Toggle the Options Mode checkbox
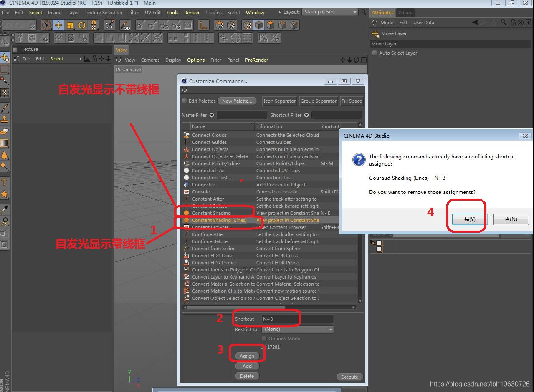The width and height of the screenshot is (534, 392). point(264,339)
